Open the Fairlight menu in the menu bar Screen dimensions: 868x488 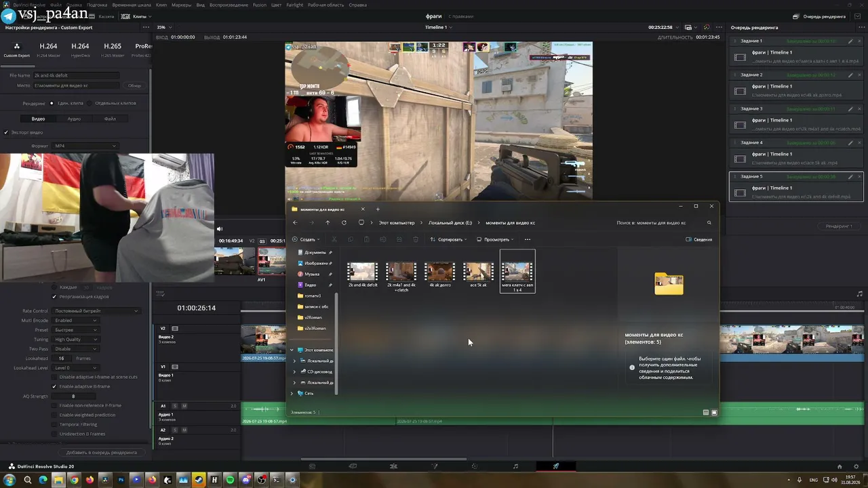[295, 5]
